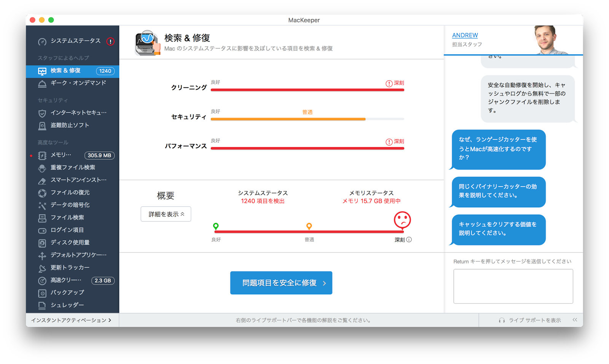Click the バックアップ icon

[x=42, y=293]
